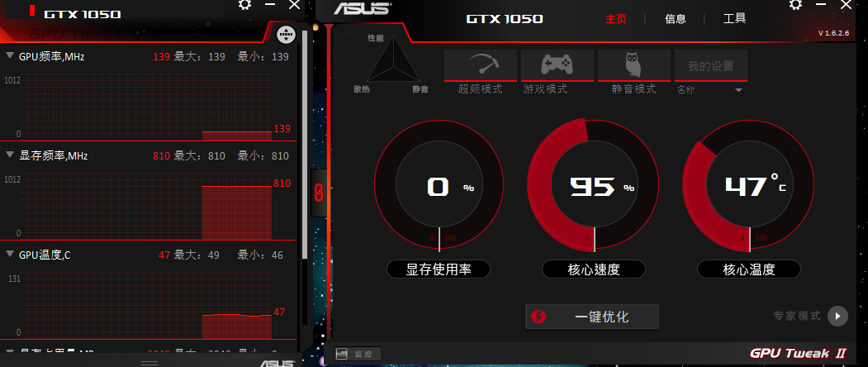The image size is (868, 367).
Task: Open settings gear in main GPU Tweak window
Action: [x=795, y=5]
